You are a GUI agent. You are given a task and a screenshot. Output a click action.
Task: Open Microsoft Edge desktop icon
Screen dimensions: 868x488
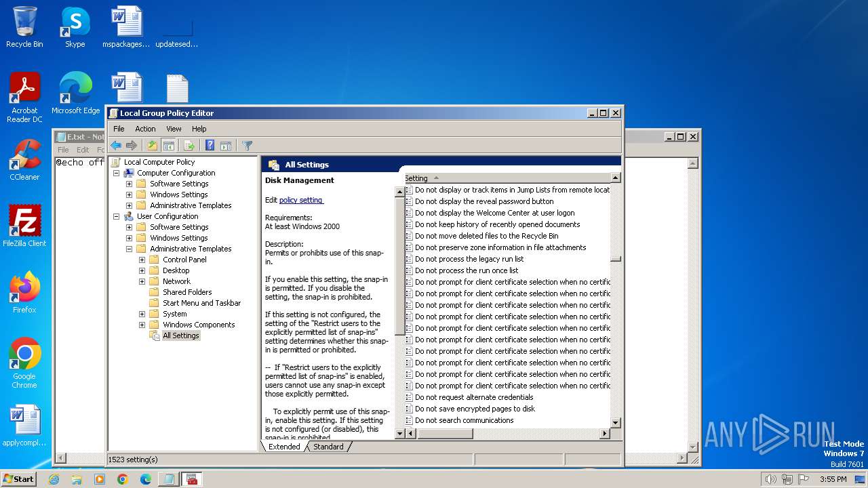pos(75,94)
